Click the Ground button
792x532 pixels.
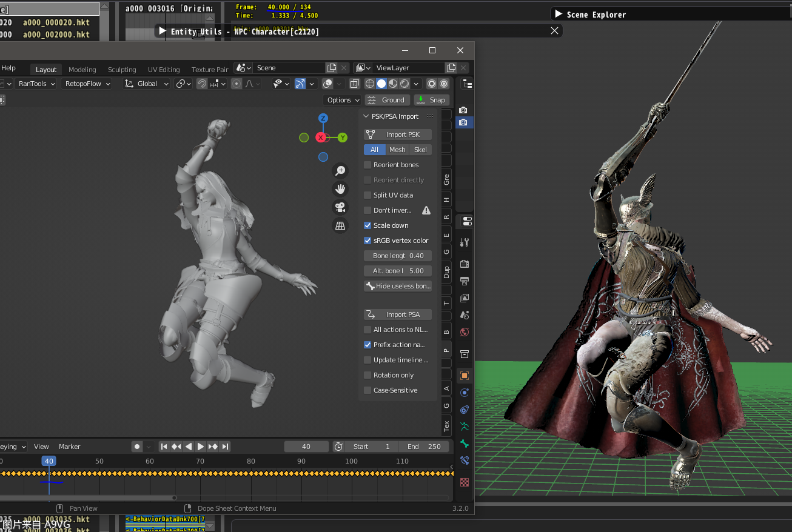[386, 100]
